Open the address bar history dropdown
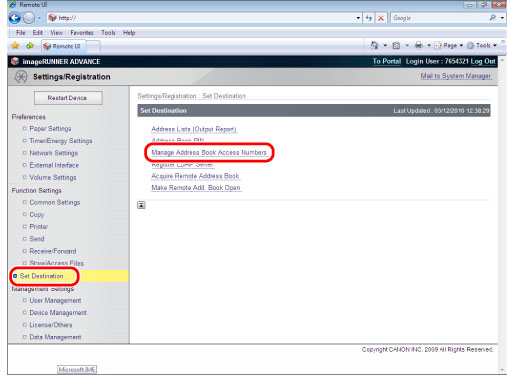 (x=358, y=18)
